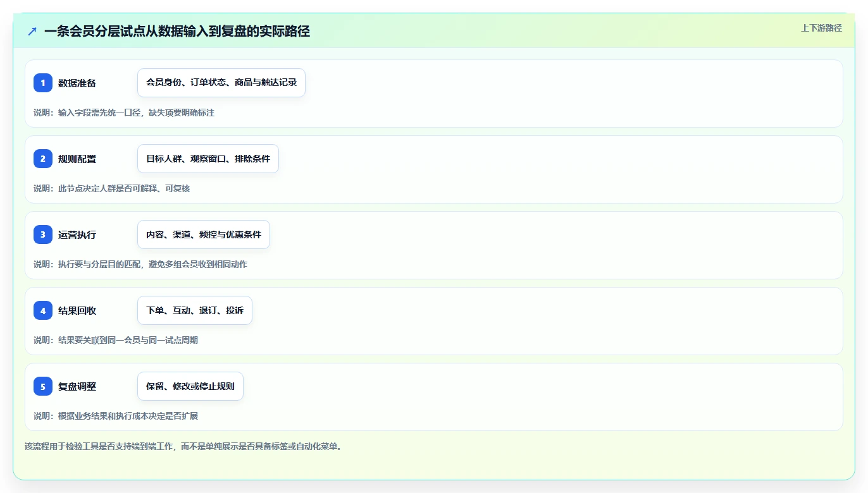
Task: Click the note 输入字段需先统一口径
Action: click(x=99, y=113)
